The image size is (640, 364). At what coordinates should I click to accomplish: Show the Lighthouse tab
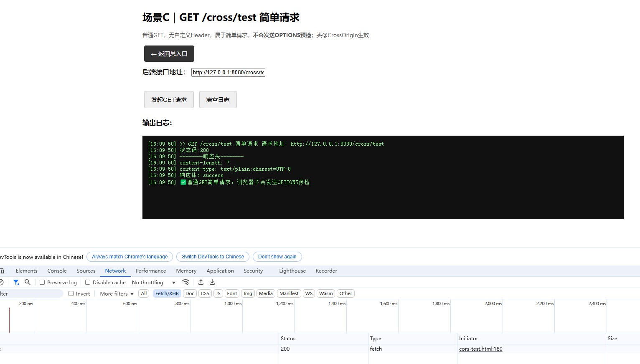point(292,271)
